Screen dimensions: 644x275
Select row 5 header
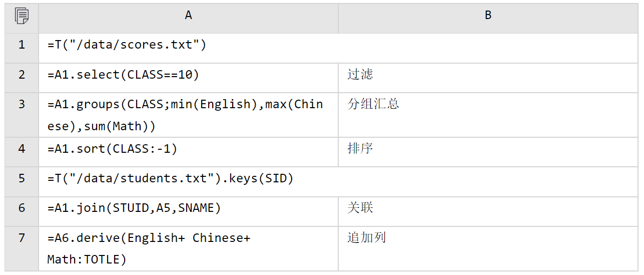tap(22, 182)
